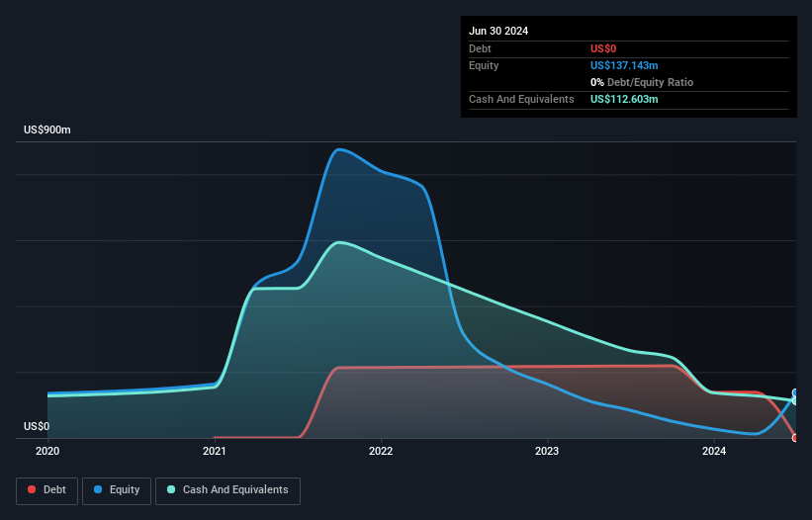Image resolution: width=812 pixels, height=520 pixels.
Task: Click the 2020 x-axis label
Action: tap(47, 451)
